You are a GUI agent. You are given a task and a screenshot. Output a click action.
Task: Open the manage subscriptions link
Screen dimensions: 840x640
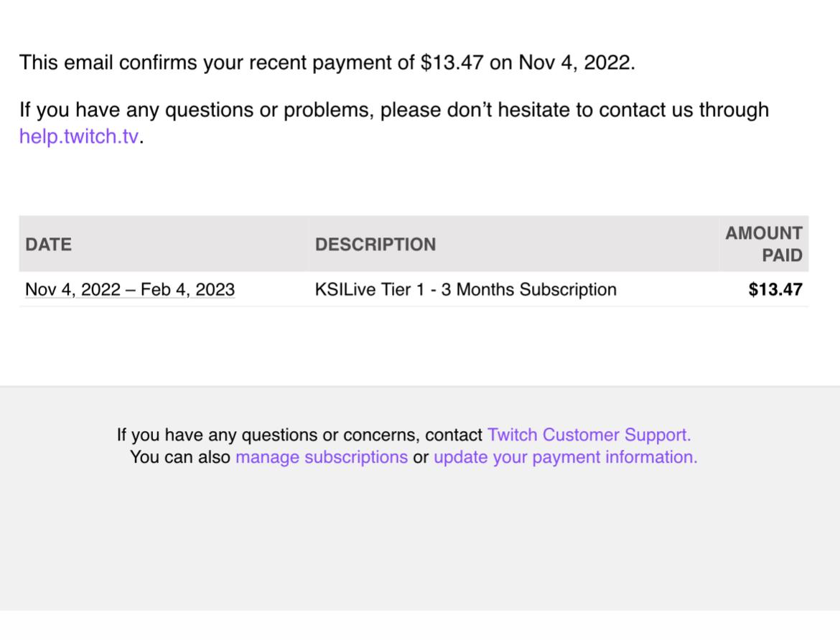point(322,457)
